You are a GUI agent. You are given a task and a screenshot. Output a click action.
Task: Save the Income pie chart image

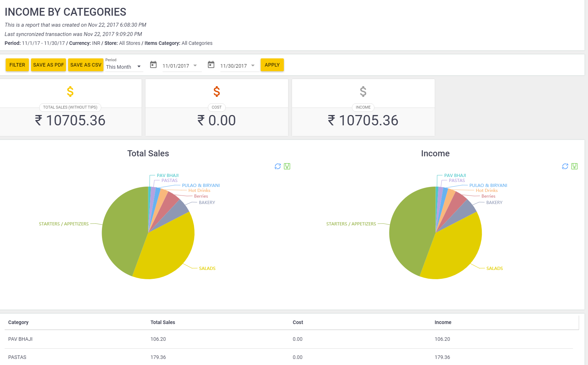tap(574, 166)
